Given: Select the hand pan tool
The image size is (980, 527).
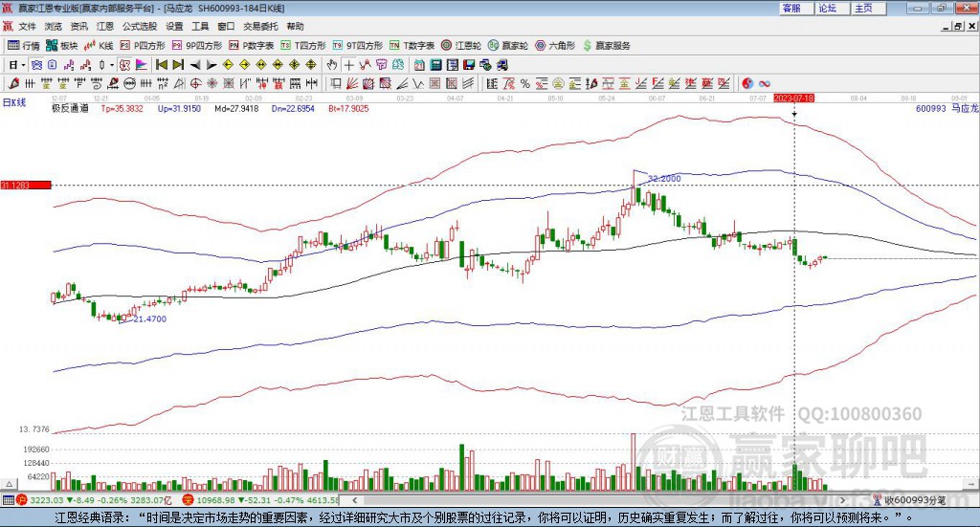Looking at the screenshot, I should (x=331, y=65).
